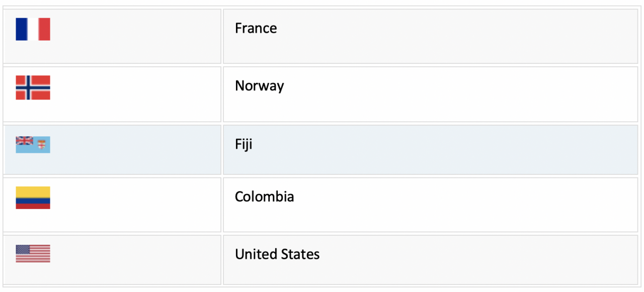Select the highlighted Fiji name
The height and width of the screenshot is (292, 644).
point(244,145)
